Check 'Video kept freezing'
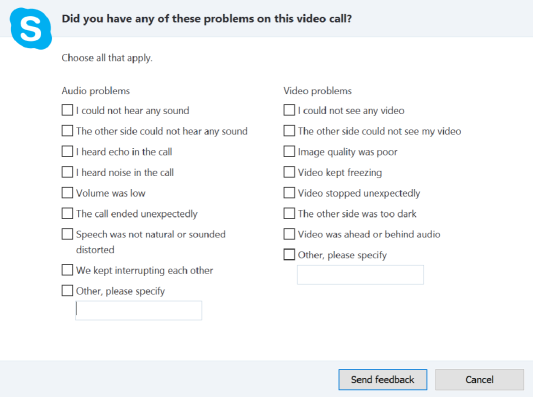The image size is (533, 397). pyautogui.click(x=289, y=172)
